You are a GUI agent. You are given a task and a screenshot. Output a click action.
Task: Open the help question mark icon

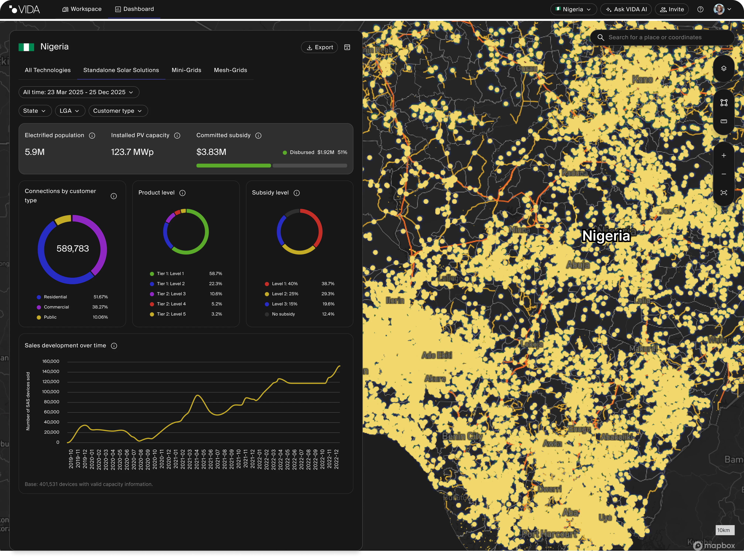(700, 9)
